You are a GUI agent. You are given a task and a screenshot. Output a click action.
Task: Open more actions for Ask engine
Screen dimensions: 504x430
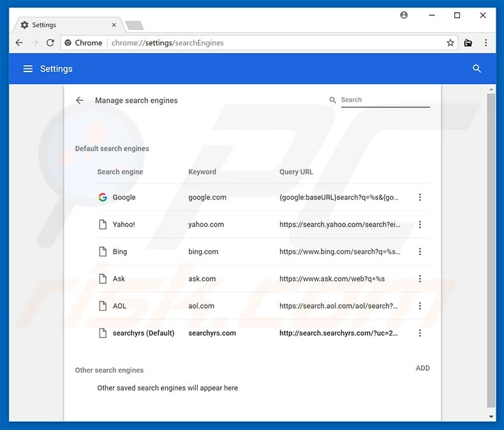point(420,279)
